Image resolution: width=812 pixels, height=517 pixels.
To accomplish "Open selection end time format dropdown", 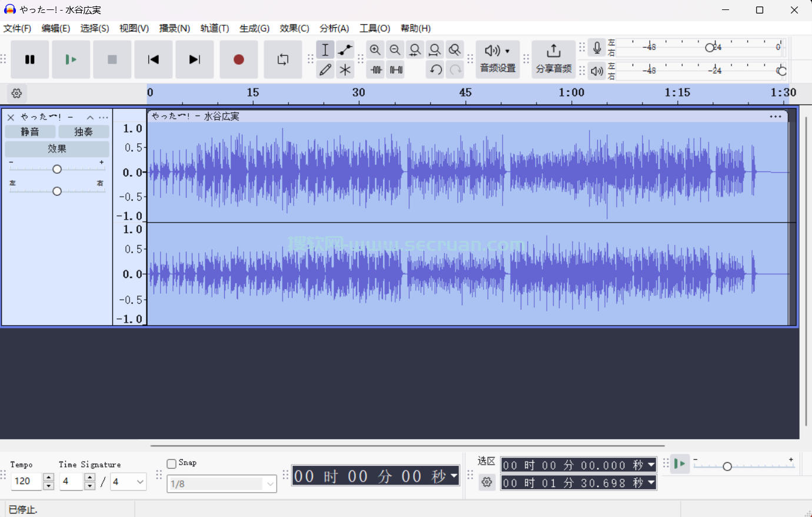I will 651,483.
